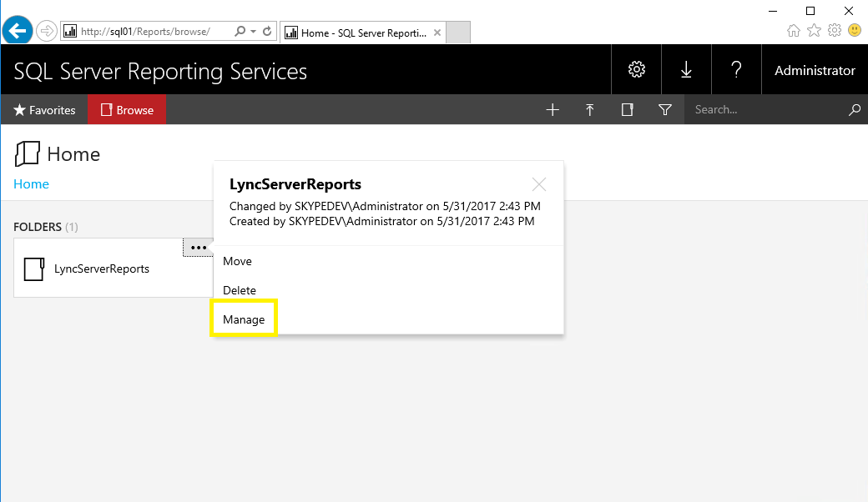
Task: Open the SSRS settings gear menu
Action: (637, 70)
